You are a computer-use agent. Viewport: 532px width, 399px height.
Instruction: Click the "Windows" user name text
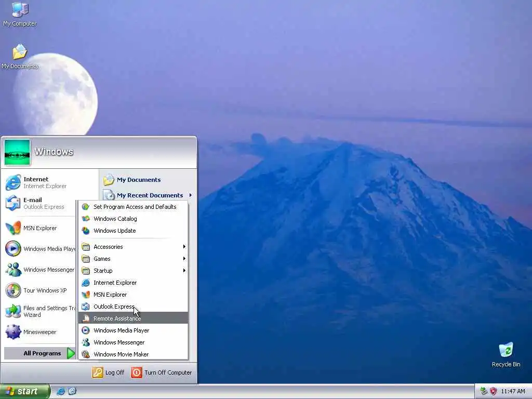coord(54,152)
